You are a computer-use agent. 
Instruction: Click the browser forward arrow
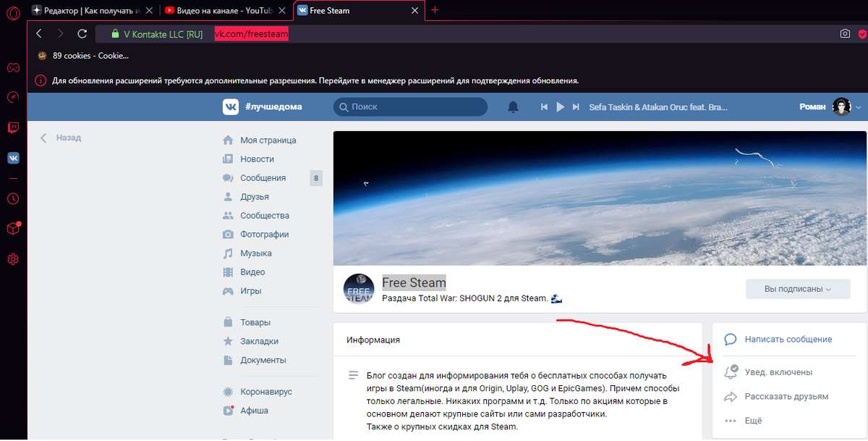[60, 33]
